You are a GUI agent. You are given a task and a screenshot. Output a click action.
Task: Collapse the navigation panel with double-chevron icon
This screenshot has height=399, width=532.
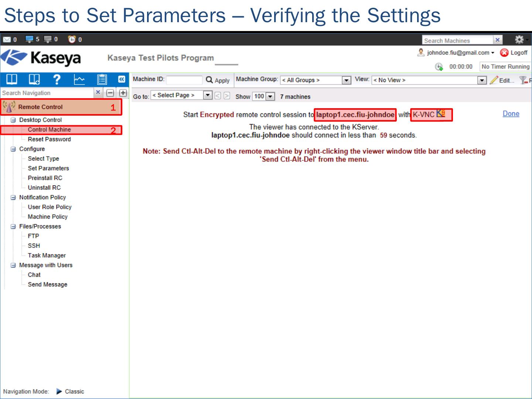click(122, 79)
